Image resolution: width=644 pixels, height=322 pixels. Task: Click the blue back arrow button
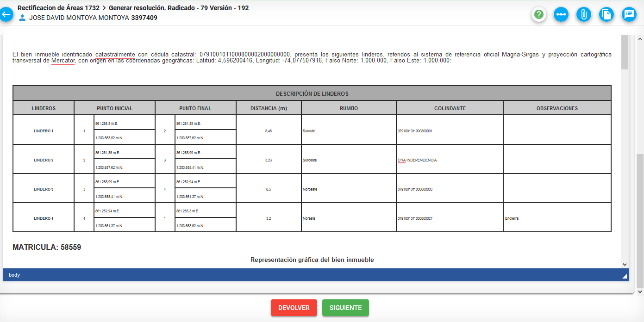6,14
